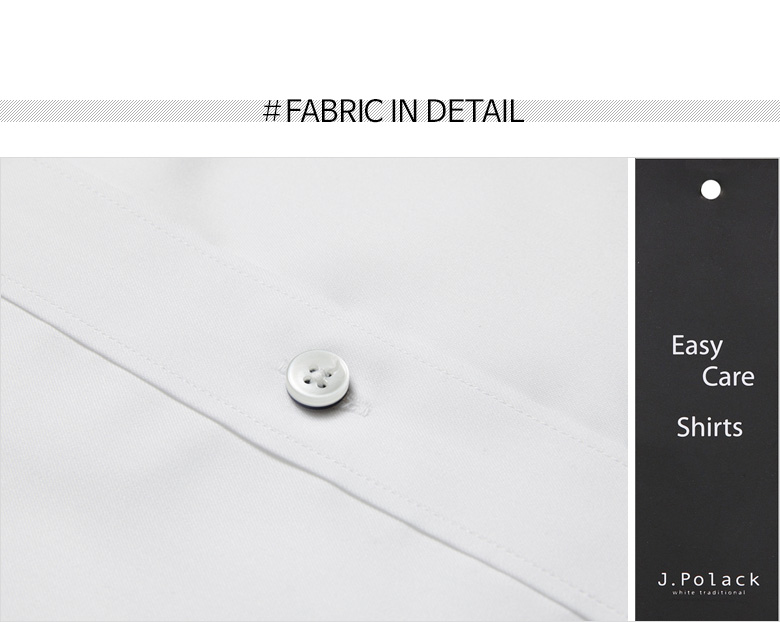
Task: Open the white shirt fabric photo
Action: click(313, 389)
